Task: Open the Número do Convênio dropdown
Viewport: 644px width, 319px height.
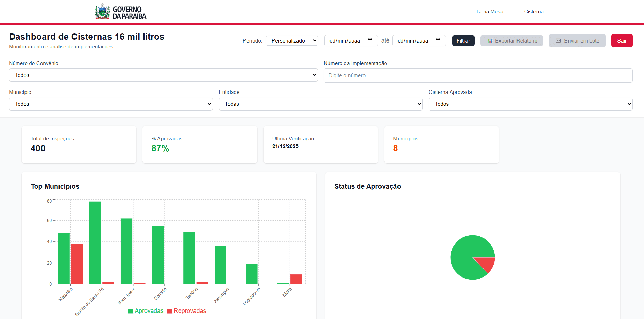Action: tap(163, 75)
